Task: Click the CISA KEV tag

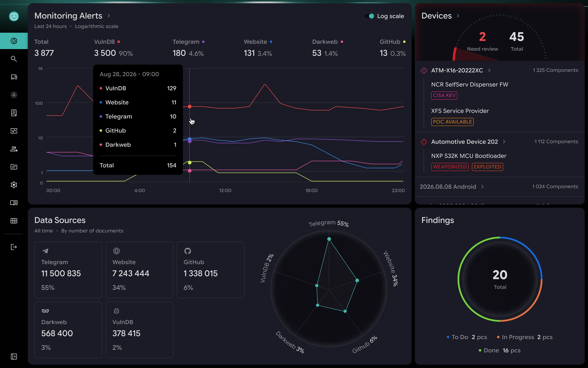Action: tap(444, 95)
